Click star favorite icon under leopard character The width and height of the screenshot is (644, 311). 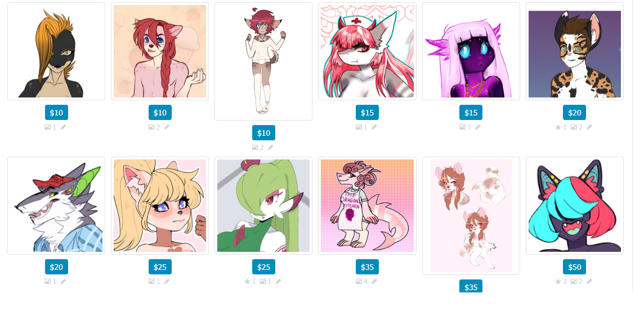[x=558, y=127]
